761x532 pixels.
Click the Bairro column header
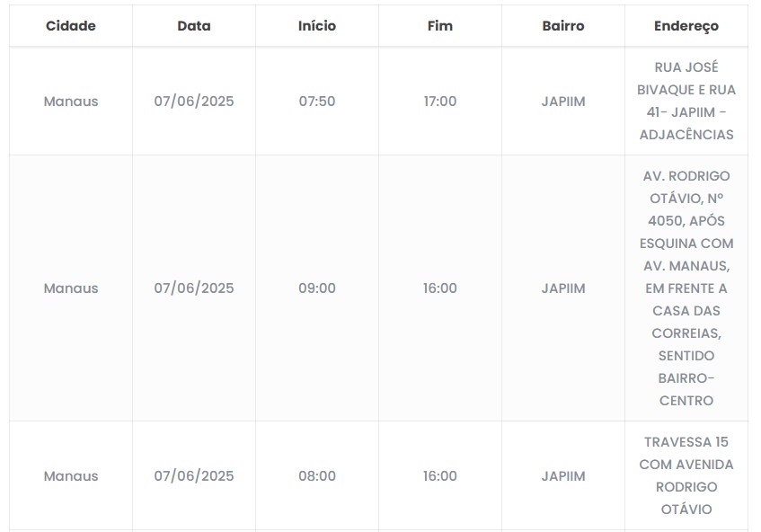[x=563, y=26]
